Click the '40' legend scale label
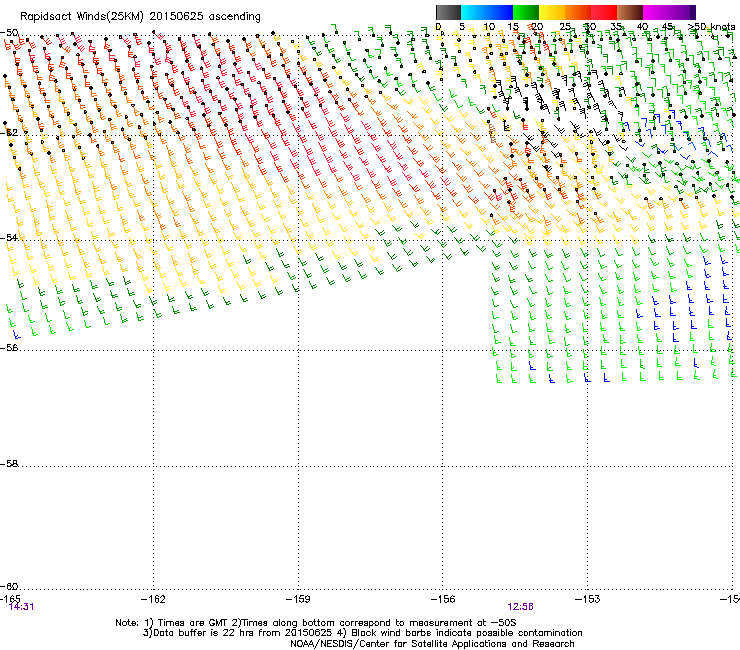 (642, 27)
